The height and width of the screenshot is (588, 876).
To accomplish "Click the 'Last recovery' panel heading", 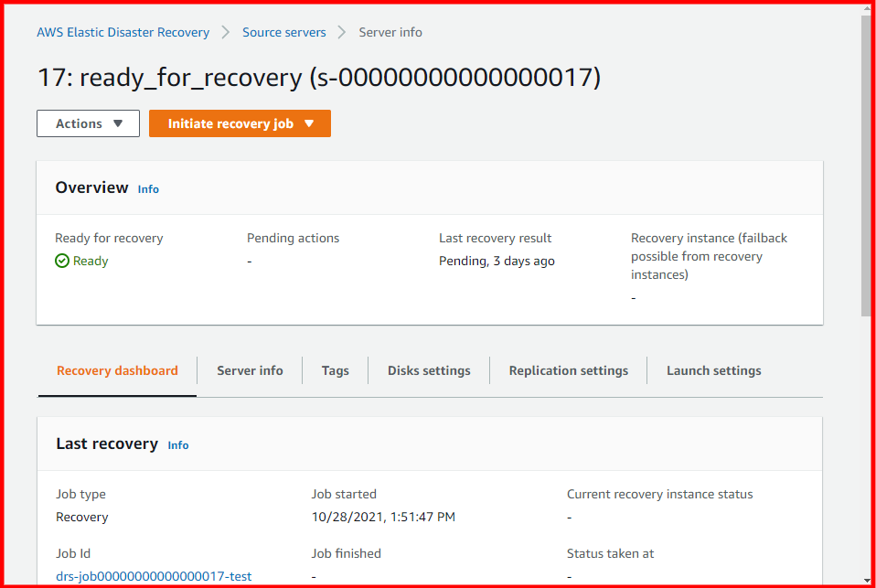I will (x=107, y=444).
